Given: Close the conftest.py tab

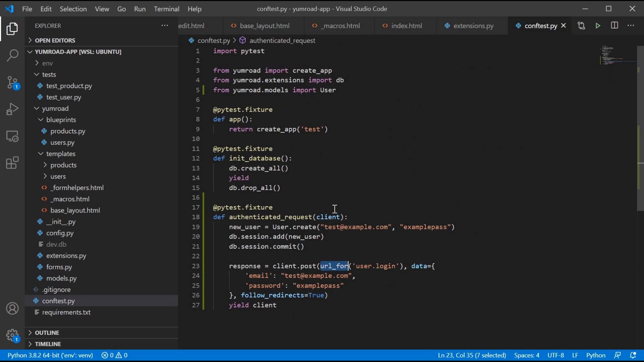Looking at the screenshot, I should tap(564, 25).
